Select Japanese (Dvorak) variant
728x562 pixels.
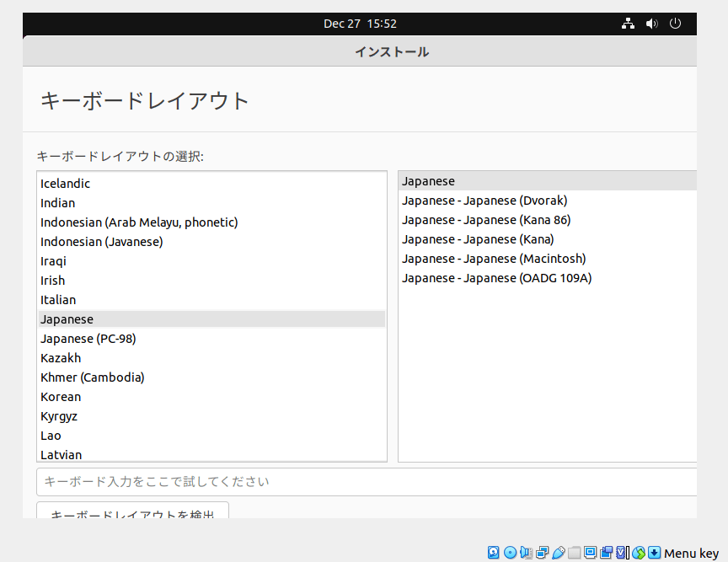(548, 201)
